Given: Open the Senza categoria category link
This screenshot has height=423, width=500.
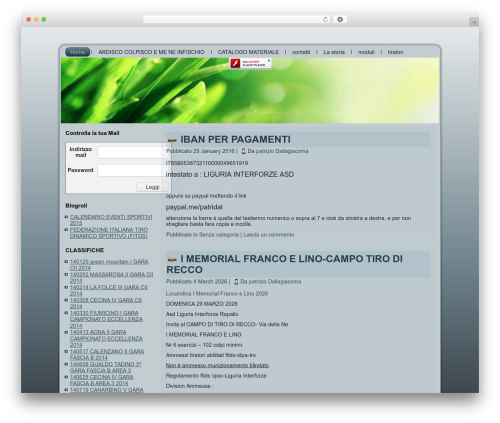Looking at the screenshot, I should [x=219, y=235].
